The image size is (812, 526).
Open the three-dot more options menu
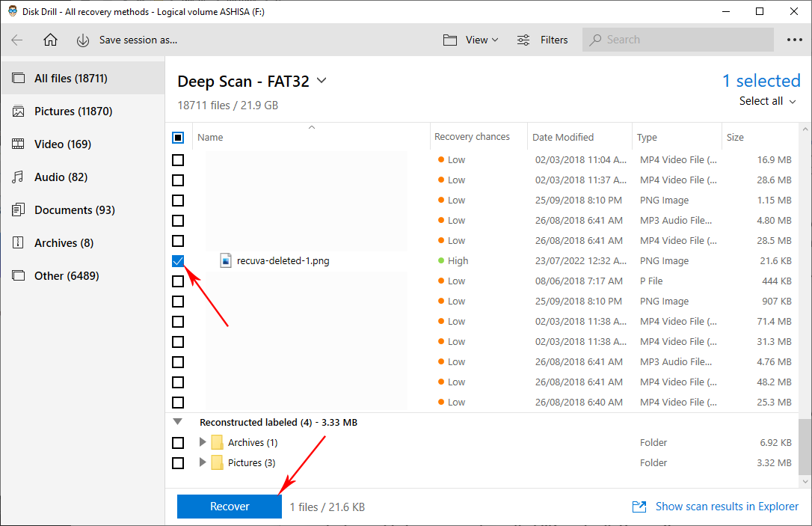pyautogui.click(x=794, y=40)
